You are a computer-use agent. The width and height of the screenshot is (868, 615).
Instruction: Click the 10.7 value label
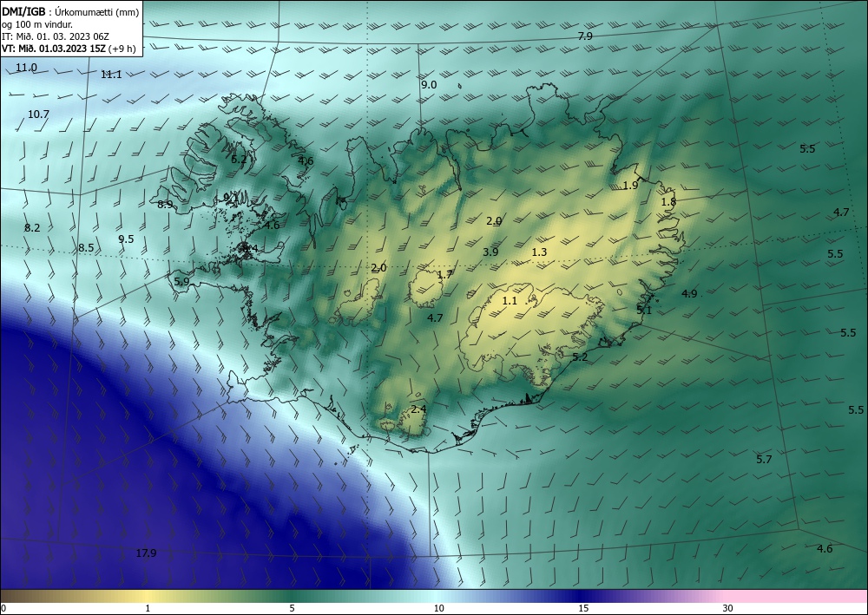[x=39, y=114]
